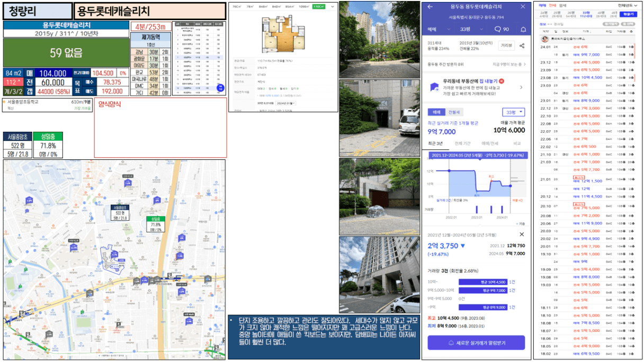
Task: Open the 비교 chart tab
Action: coord(517,143)
